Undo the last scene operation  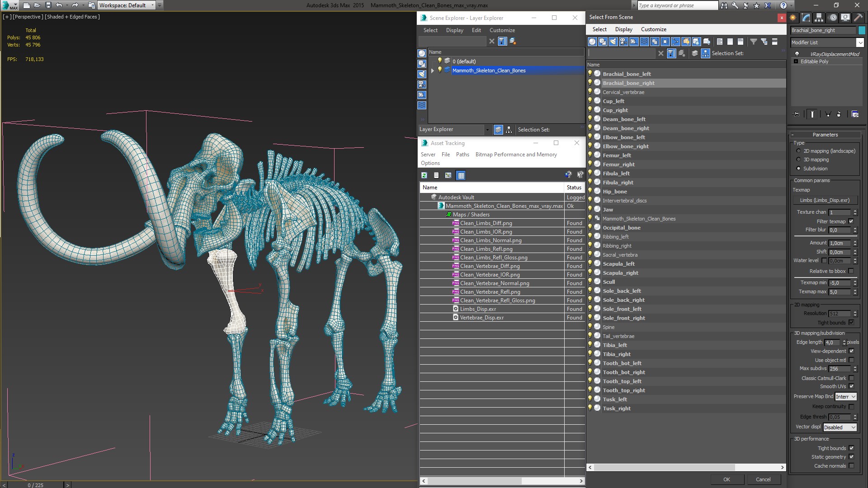pyautogui.click(x=59, y=5)
